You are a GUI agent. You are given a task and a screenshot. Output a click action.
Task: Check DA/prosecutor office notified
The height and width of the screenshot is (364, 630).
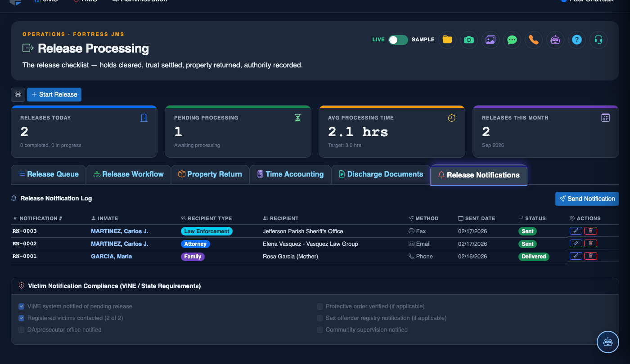(x=21, y=330)
